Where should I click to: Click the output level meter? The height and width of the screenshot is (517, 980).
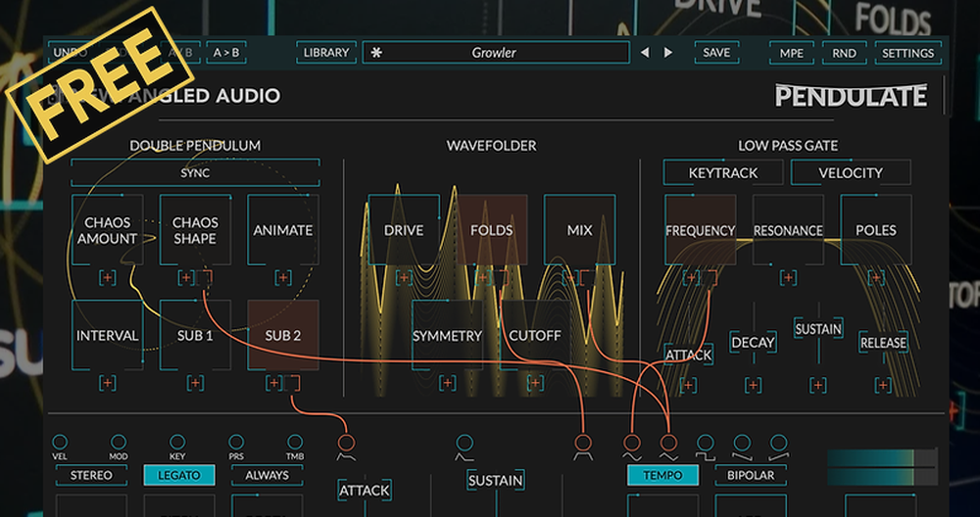(883, 468)
